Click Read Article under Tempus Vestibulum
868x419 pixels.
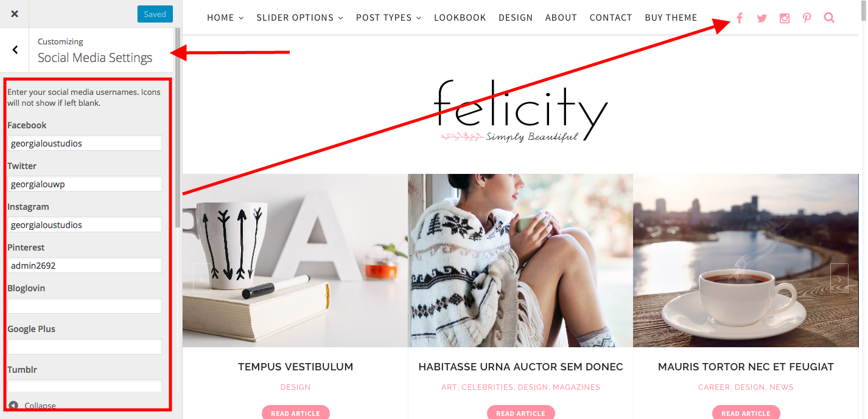(x=295, y=413)
